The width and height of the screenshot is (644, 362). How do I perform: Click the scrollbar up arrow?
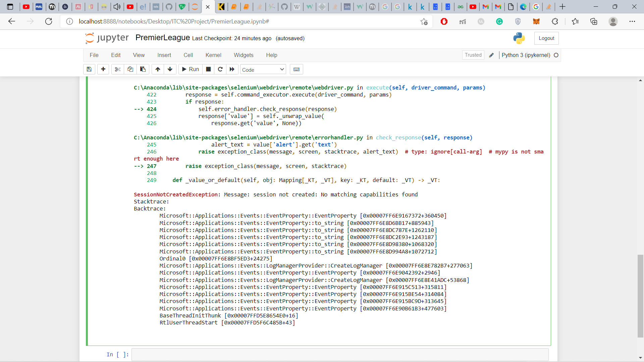(x=640, y=80)
